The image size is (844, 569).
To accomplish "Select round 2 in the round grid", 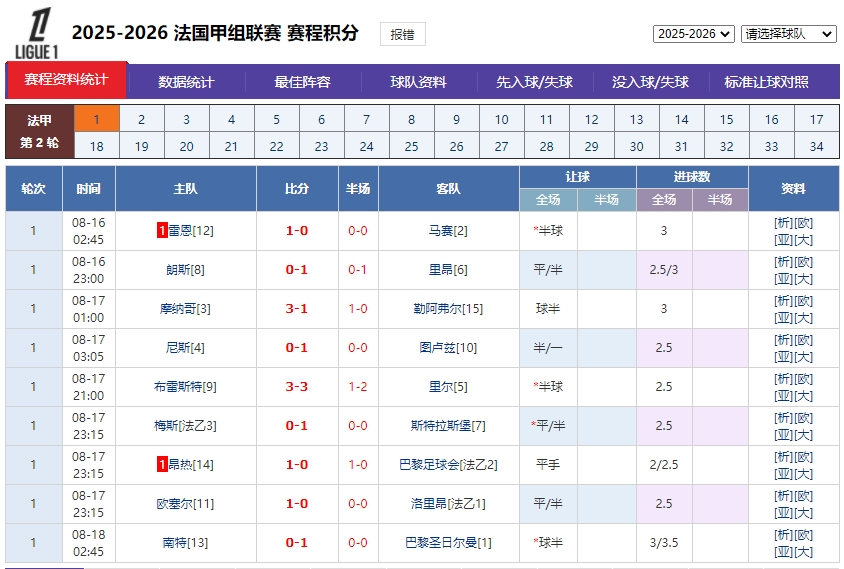I will [141, 120].
